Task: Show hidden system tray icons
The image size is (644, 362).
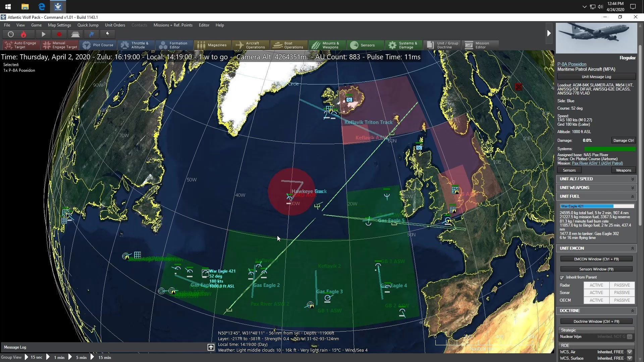Action: (x=584, y=6)
